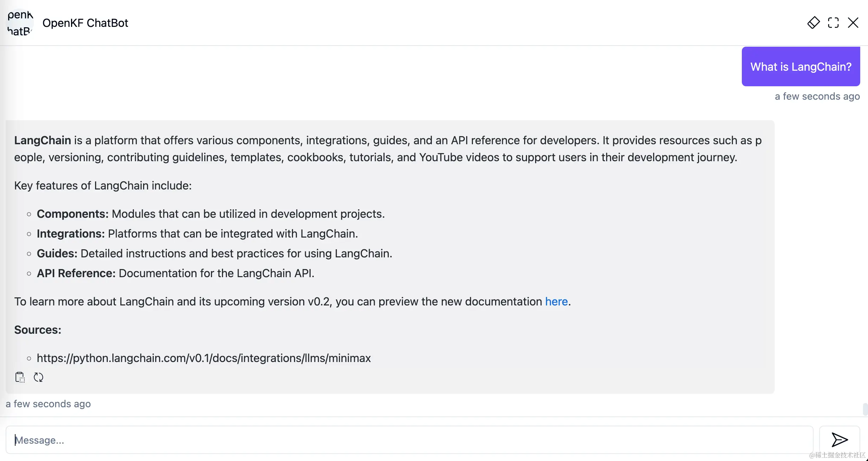Screen dimensions: 868x461
Task: Click the OpenKF ChatBot avatar image
Action: click(x=20, y=23)
